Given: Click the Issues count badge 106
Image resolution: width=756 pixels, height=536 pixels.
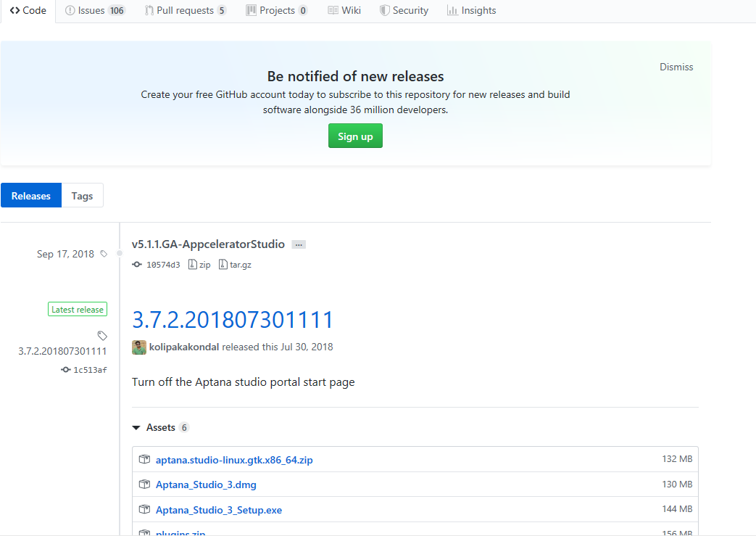Looking at the screenshot, I should pyautogui.click(x=117, y=11).
